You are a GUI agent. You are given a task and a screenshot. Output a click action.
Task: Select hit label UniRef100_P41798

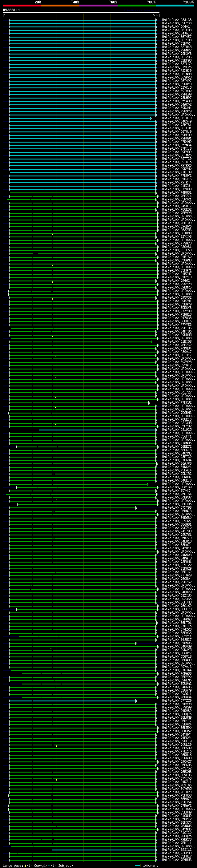coord(176,531)
